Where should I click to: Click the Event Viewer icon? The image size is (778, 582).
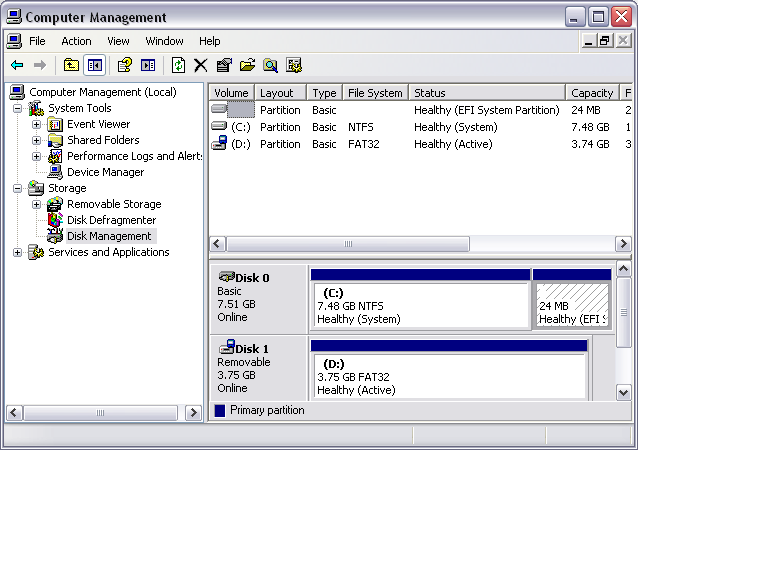coord(55,124)
